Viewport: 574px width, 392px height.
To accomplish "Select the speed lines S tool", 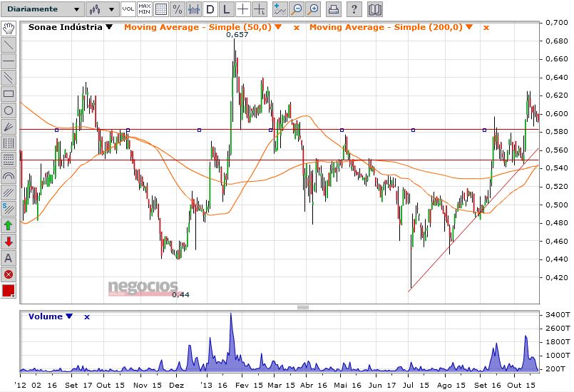I will point(9,209).
